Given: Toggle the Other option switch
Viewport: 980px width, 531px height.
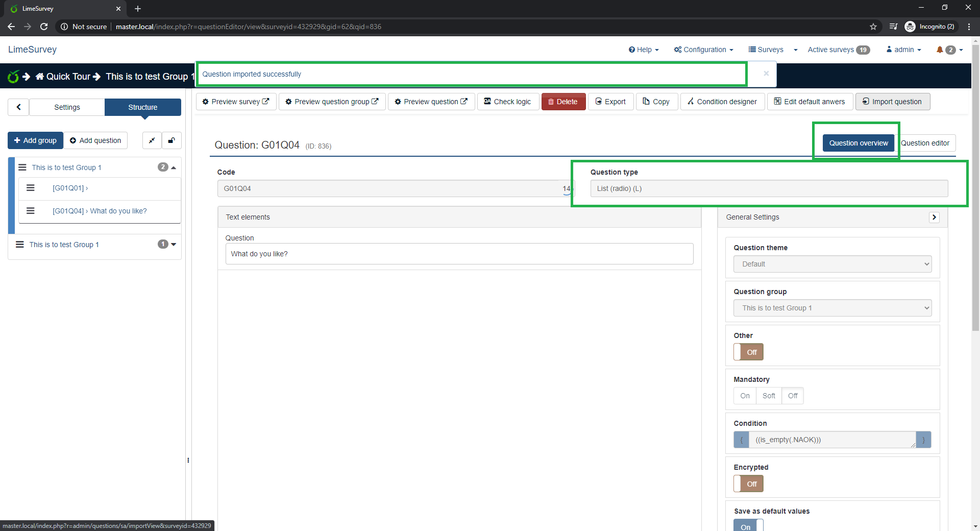Looking at the screenshot, I should pos(748,352).
